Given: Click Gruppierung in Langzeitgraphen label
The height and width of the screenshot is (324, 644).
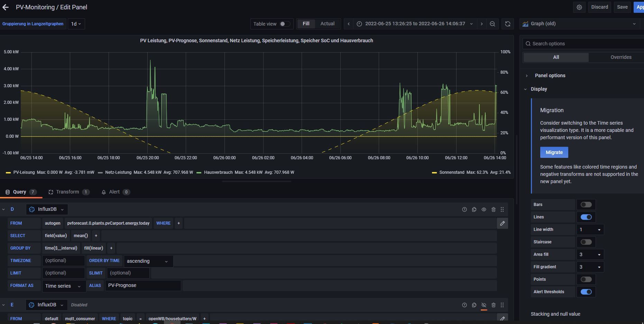Looking at the screenshot, I should [x=33, y=24].
